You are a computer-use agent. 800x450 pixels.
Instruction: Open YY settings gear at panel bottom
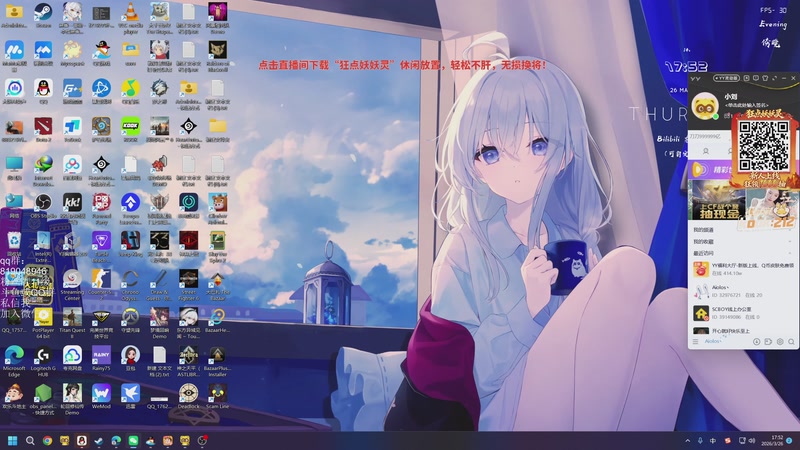[x=780, y=341]
